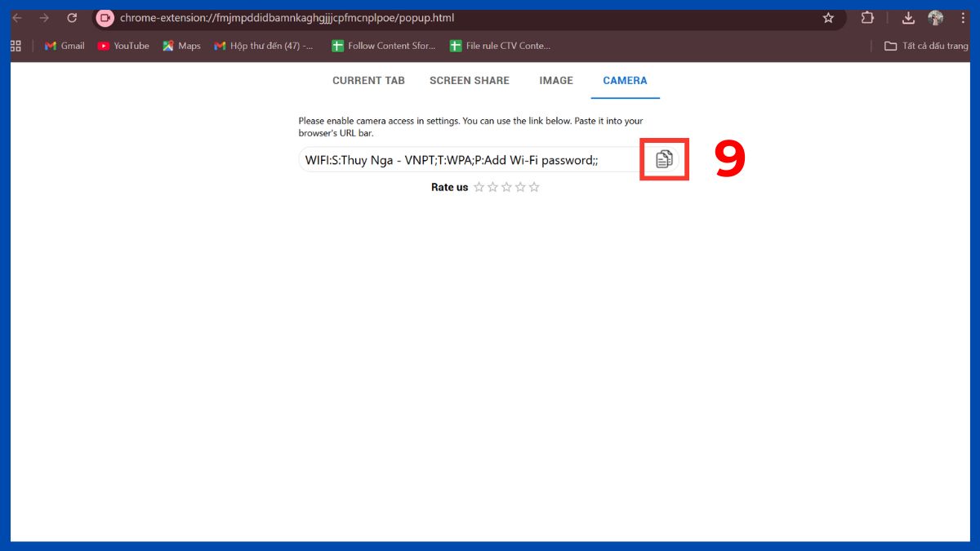Viewport: 980px width, 551px height.
Task: Open the Follow Content Sfor... bookmark
Action: [384, 46]
